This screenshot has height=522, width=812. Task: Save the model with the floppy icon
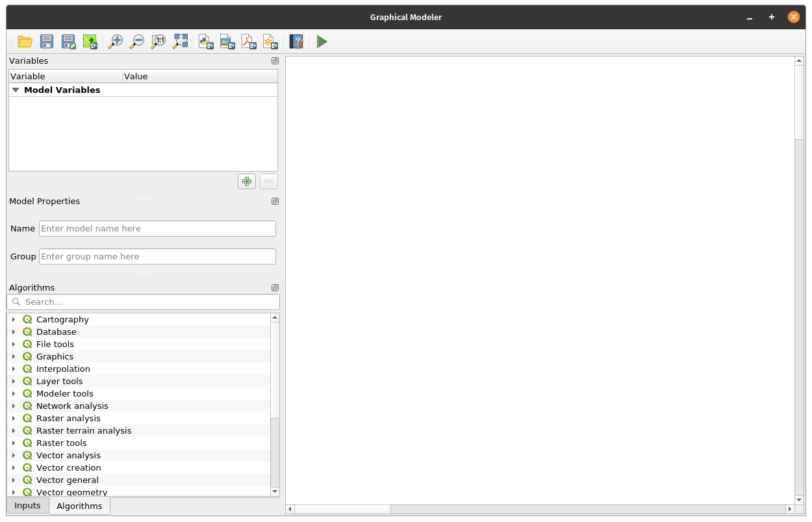pyautogui.click(x=47, y=42)
